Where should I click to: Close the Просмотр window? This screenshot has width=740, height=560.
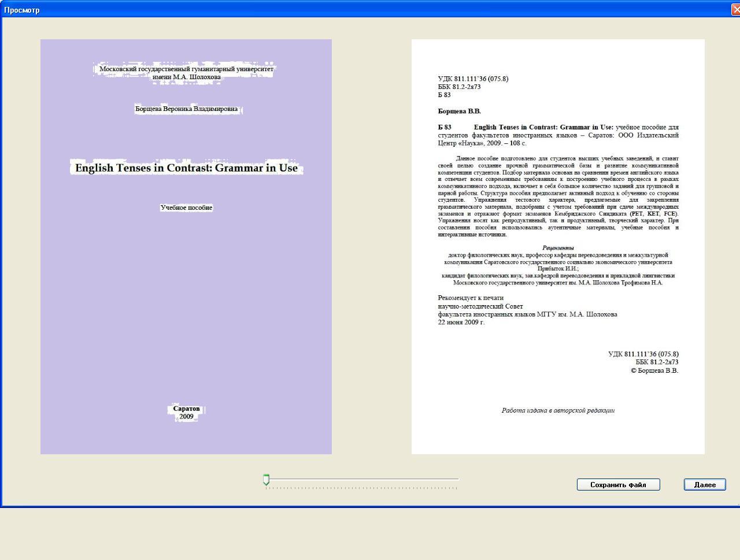tap(736, 9)
